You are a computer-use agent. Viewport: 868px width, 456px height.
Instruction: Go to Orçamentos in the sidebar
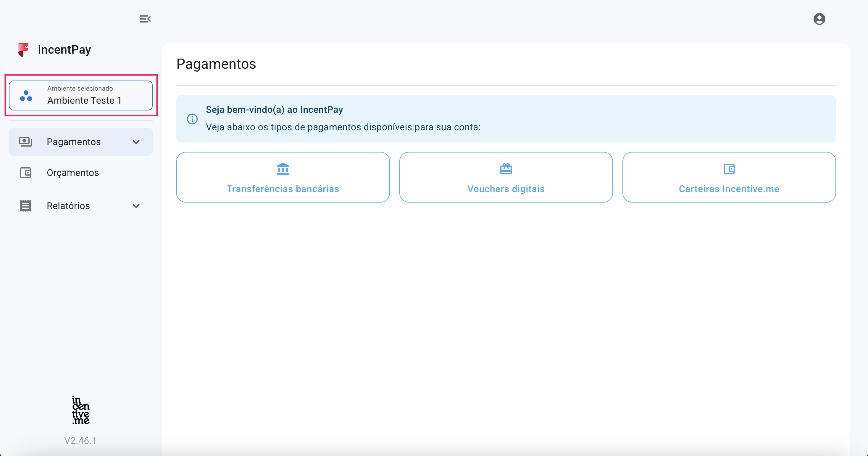(x=81, y=173)
